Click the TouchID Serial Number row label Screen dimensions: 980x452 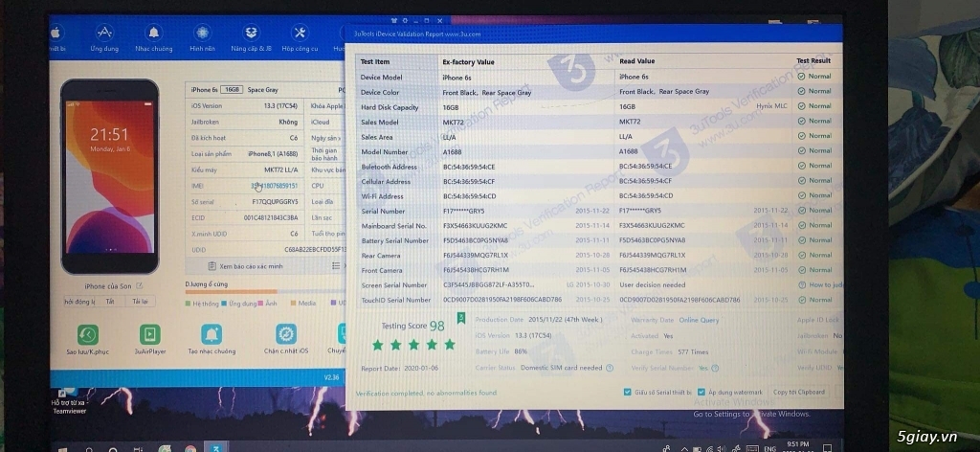[395, 300]
